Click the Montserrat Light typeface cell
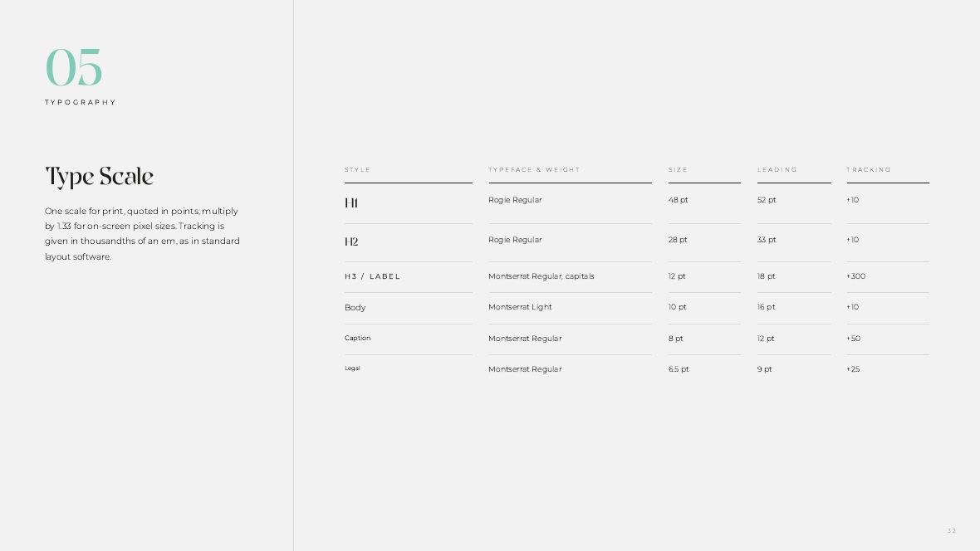The width and height of the screenshot is (980, 551). coord(520,307)
